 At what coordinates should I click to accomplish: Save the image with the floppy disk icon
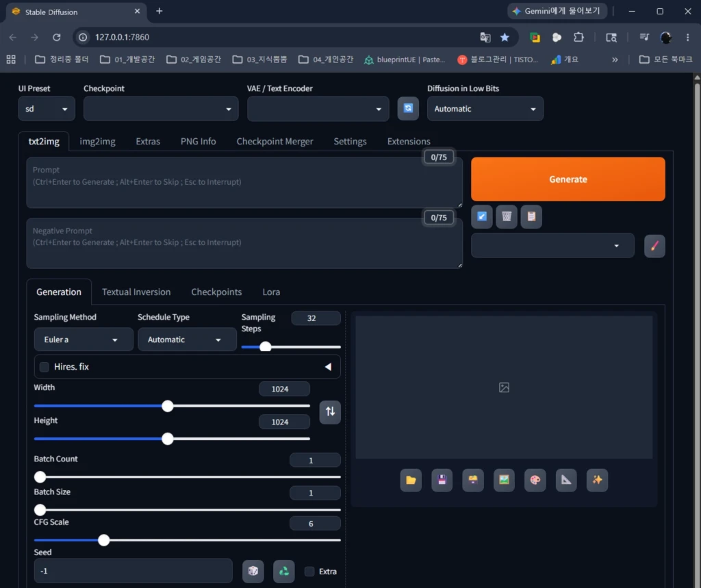tap(442, 481)
